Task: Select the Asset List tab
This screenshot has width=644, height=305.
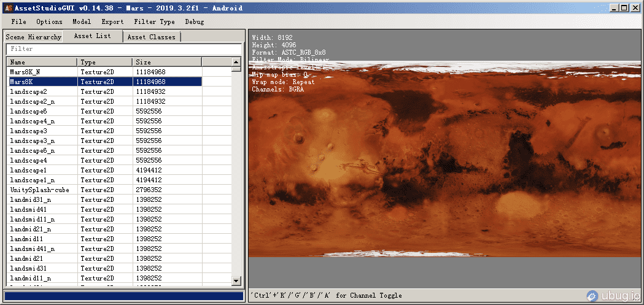Action: (92, 36)
